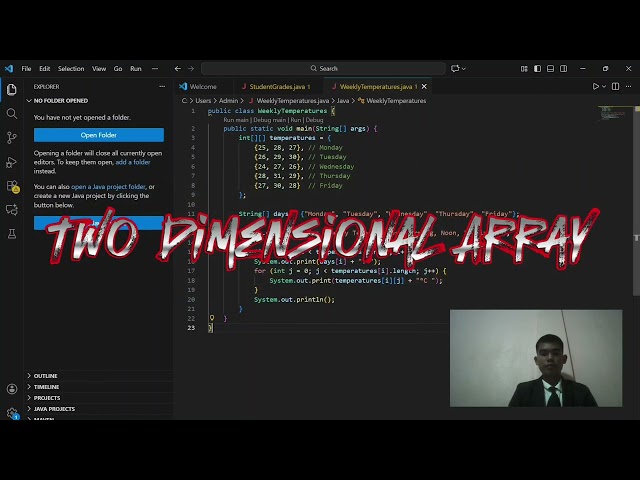Go forward with the right arrow
The height and width of the screenshot is (480, 640).
[x=191, y=69]
